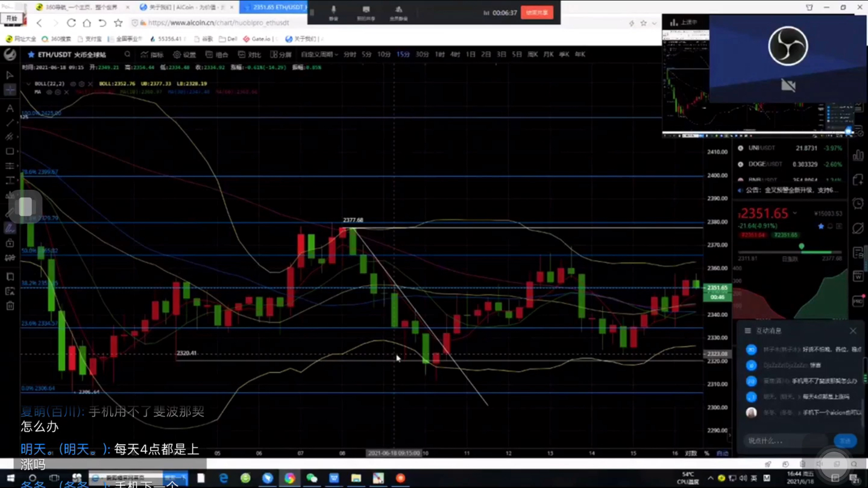Screen dimensions: 868x488
Task: Select the 月K timeframe
Action: [x=548, y=54]
